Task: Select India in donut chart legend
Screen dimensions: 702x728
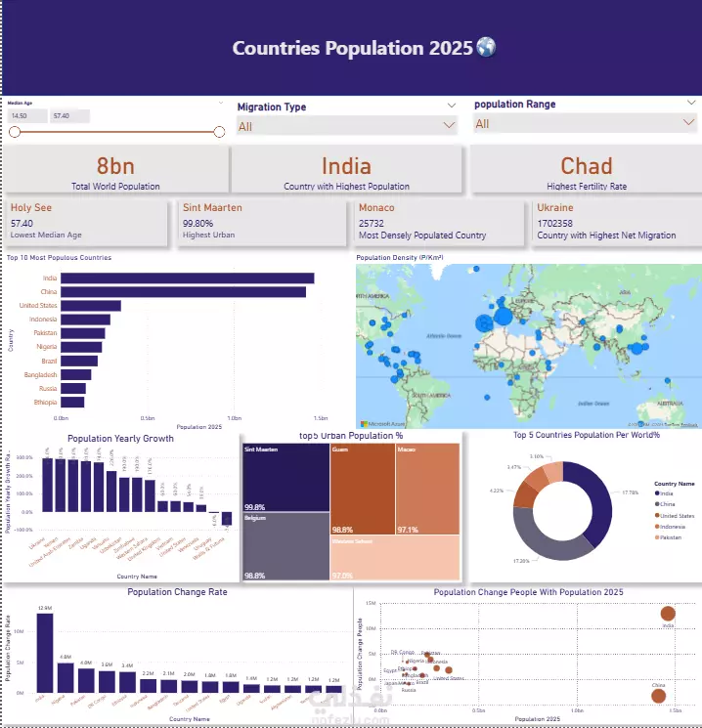Action: pos(664,493)
